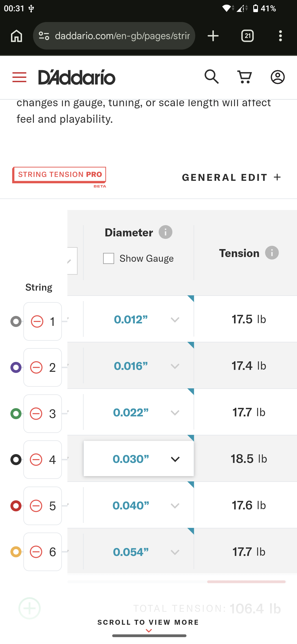Click Diameter info icon
Viewport: 297px width, 644px height.
pyautogui.click(x=166, y=232)
